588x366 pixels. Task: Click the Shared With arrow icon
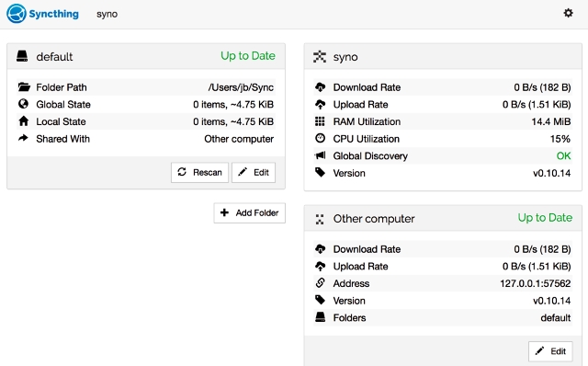[23, 138]
